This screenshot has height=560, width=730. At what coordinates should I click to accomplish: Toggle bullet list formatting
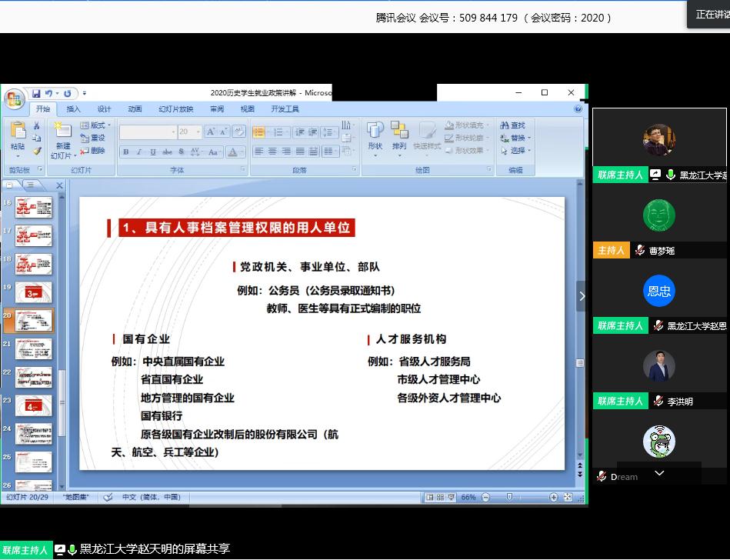259,132
